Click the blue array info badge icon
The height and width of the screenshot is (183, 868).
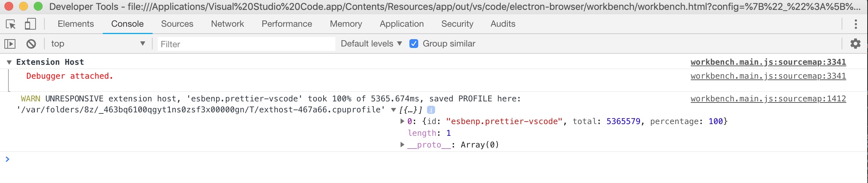pyautogui.click(x=431, y=110)
